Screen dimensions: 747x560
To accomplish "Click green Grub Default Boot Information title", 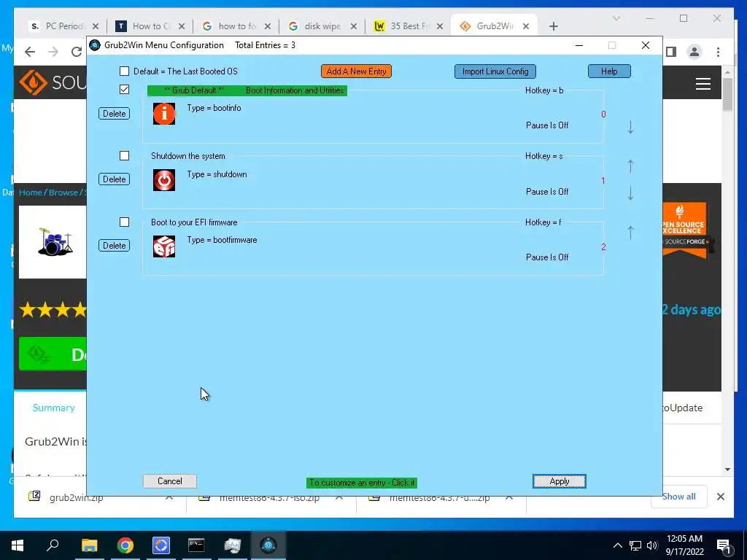I will click(247, 90).
